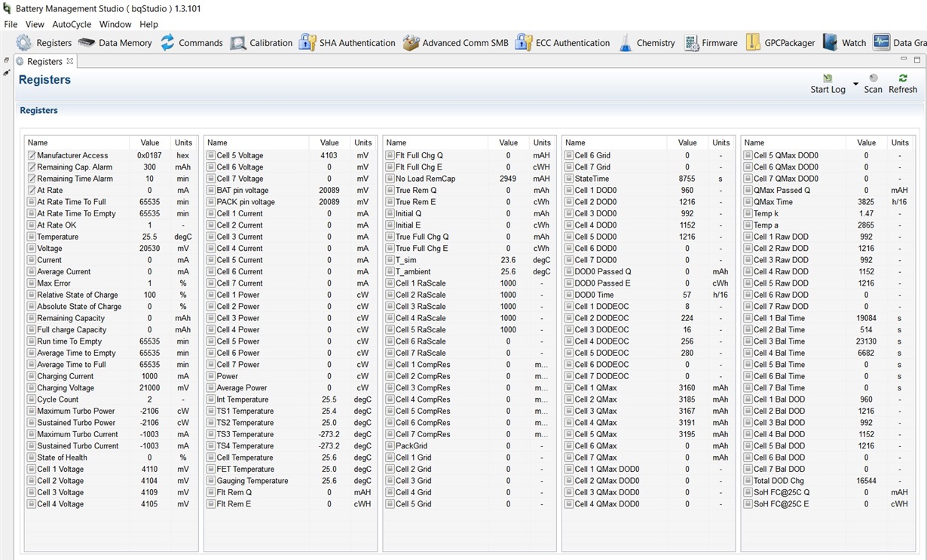Select the Cell 1 RaScale row
This screenshot has width=927, height=560.
(x=470, y=283)
